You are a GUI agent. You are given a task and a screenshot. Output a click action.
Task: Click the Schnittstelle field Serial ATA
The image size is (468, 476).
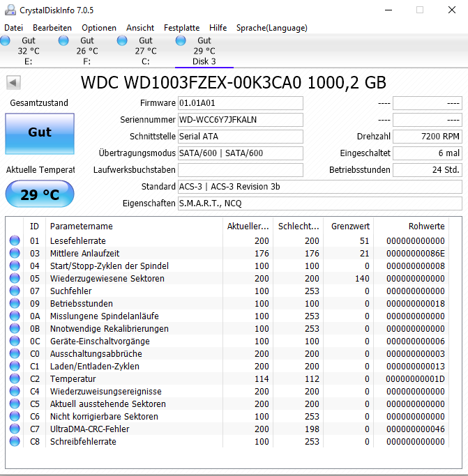tap(241, 137)
